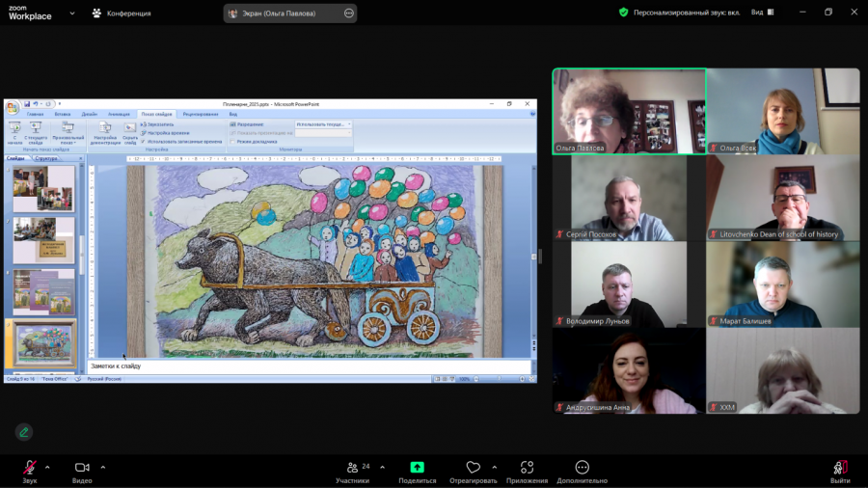This screenshot has width=868, height=488.
Task: Click the fit slide to window icon
Action: (x=532, y=379)
